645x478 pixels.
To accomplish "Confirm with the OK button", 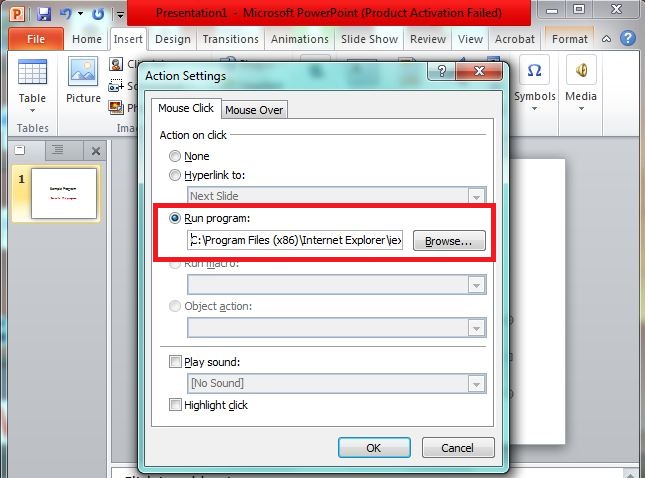I will (374, 448).
